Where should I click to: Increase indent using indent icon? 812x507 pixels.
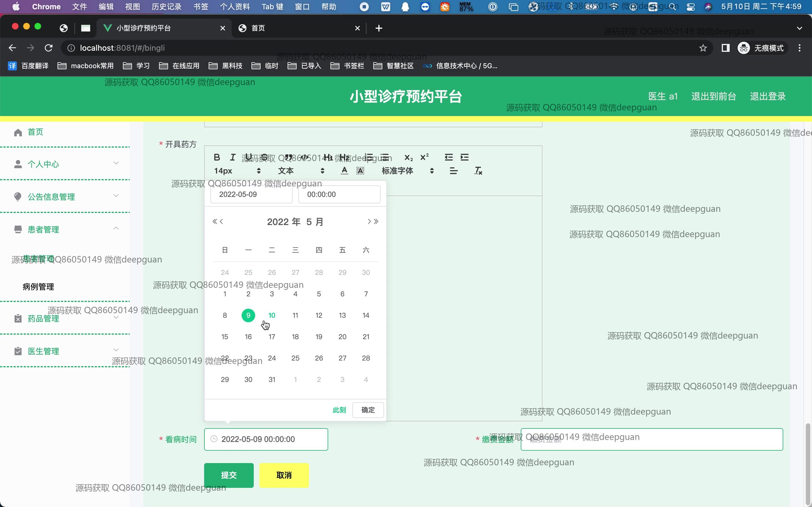pyautogui.click(x=464, y=157)
